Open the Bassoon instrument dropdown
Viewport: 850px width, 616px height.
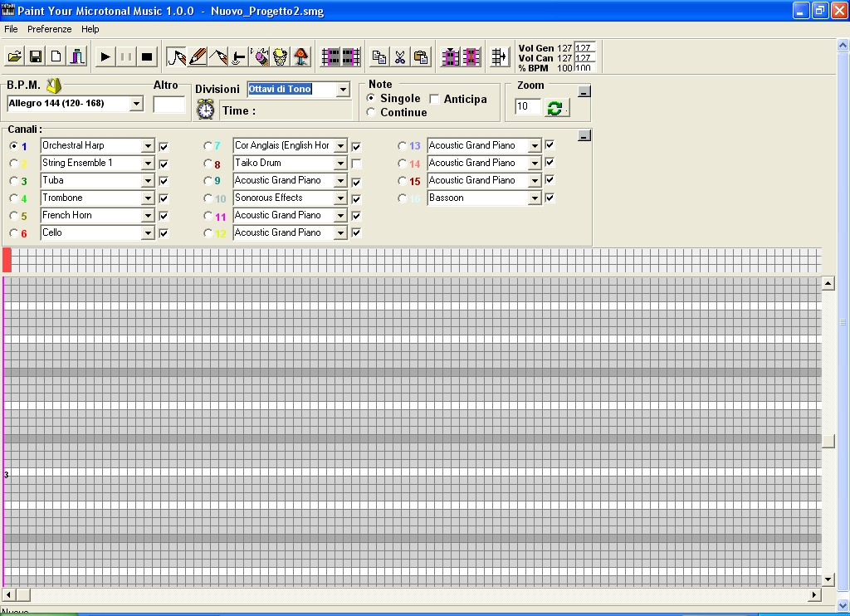point(535,198)
